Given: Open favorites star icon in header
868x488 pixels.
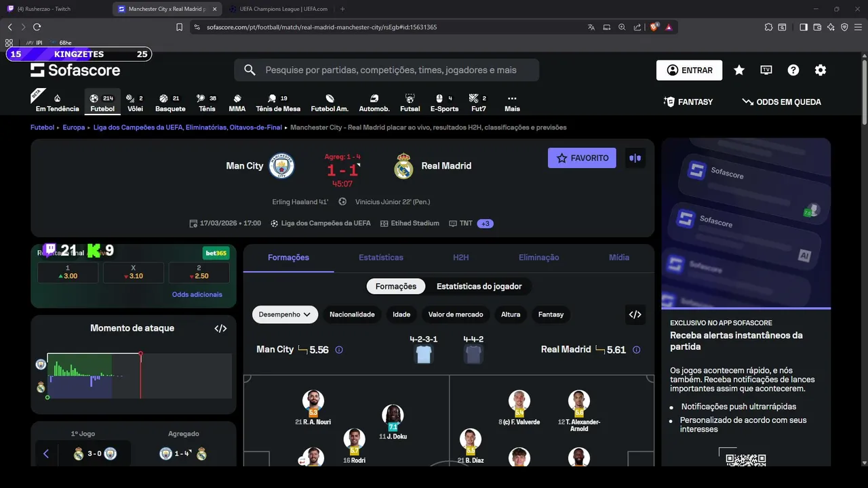Looking at the screenshot, I should tap(739, 70).
